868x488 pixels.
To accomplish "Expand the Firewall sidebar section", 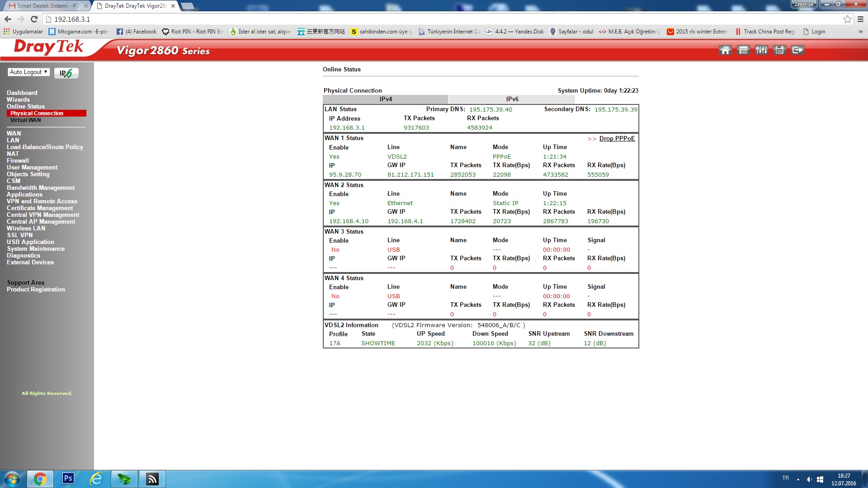I will (18, 160).
